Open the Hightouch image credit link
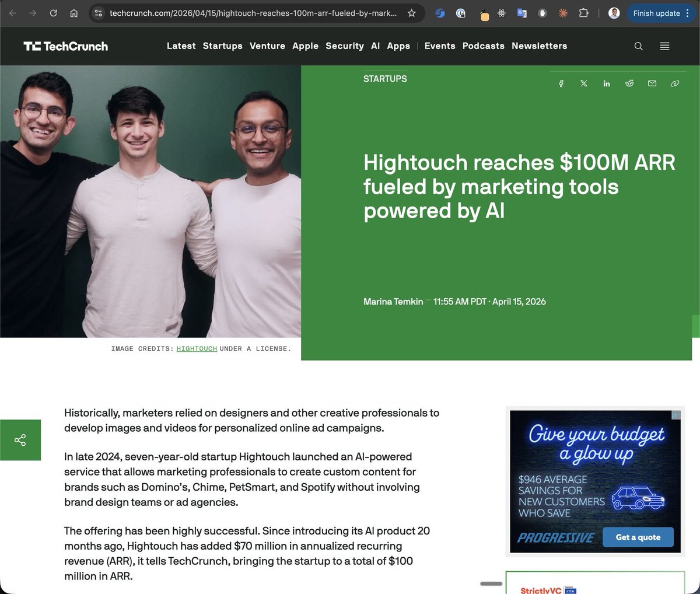This screenshot has width=700, height=594. click(x=197, y=348)
